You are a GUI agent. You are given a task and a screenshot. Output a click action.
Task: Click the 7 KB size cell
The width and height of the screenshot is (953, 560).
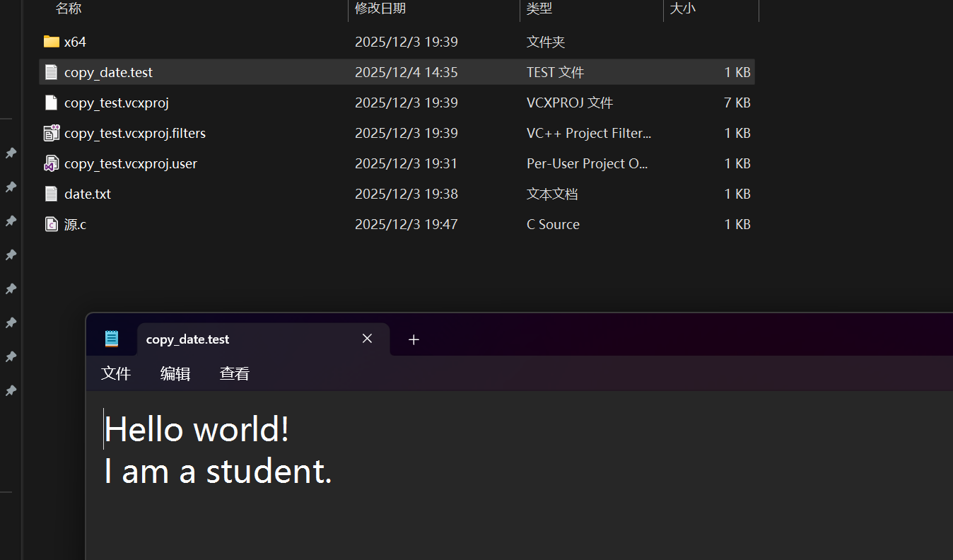pyautogui.click(x=737, y=103)
